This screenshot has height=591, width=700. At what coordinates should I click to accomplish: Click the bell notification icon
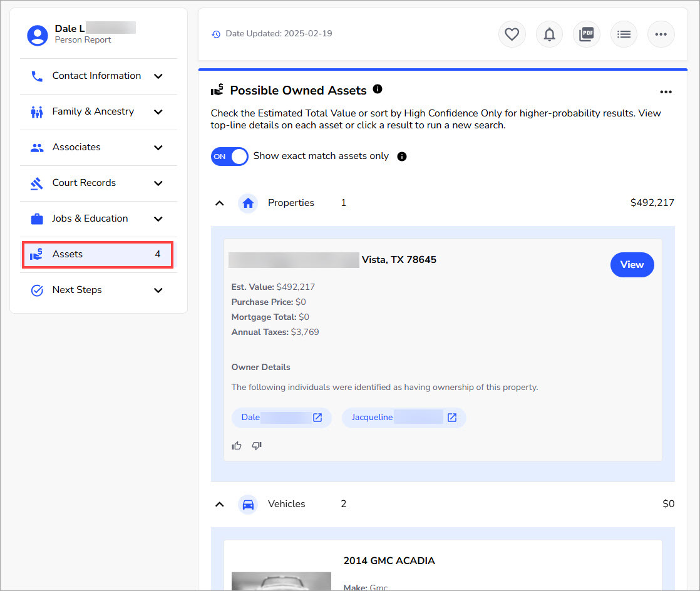pyautogui.click(x=549, y=34)
